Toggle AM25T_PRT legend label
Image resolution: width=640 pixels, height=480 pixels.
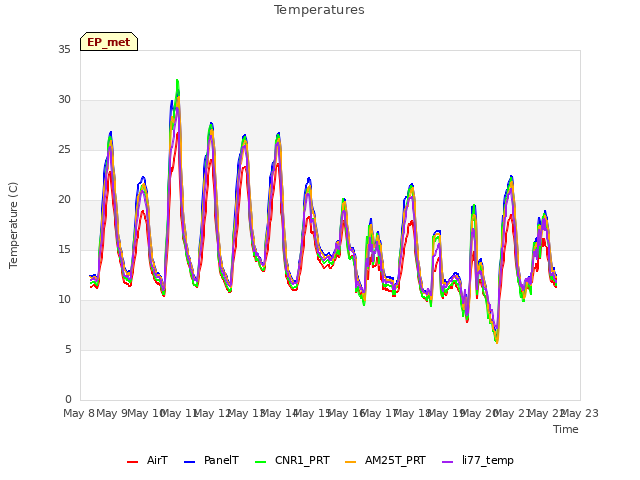pos(385,461)
